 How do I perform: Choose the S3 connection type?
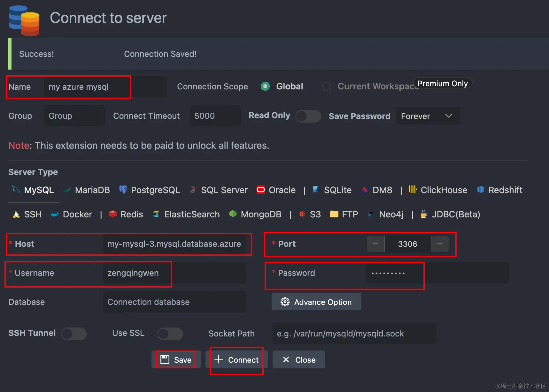tap(310, 214)
